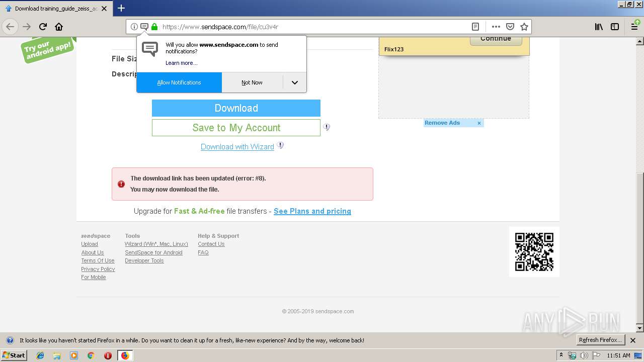Image resolution: width=644 pixels, height=362 pixels.
Task: Click the info icon beside Save to My Account
Action: tap(327, 127)
